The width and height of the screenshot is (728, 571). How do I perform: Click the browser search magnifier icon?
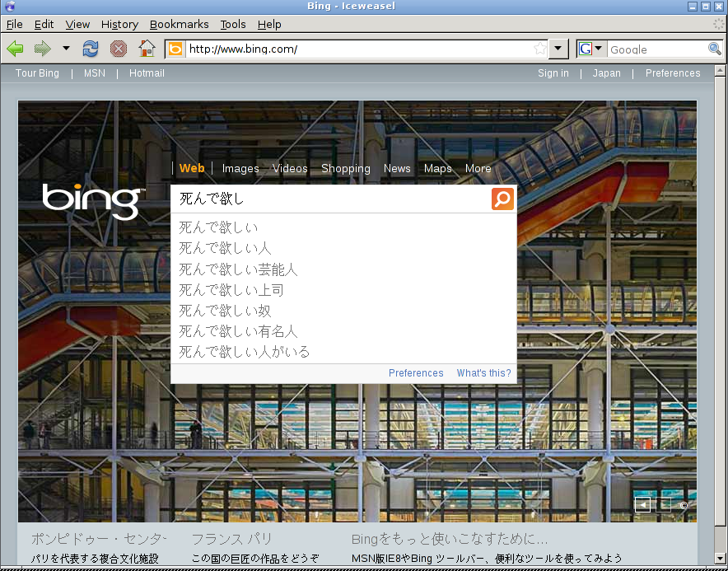[x=714, y=49]
